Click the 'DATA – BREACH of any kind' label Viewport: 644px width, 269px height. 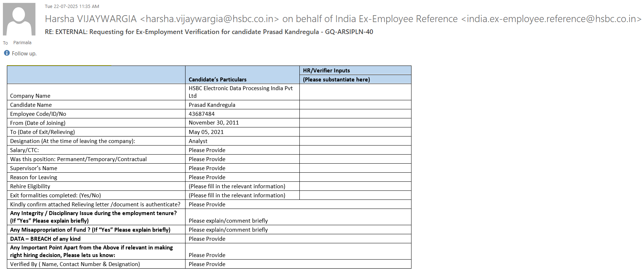coord(46,239)
